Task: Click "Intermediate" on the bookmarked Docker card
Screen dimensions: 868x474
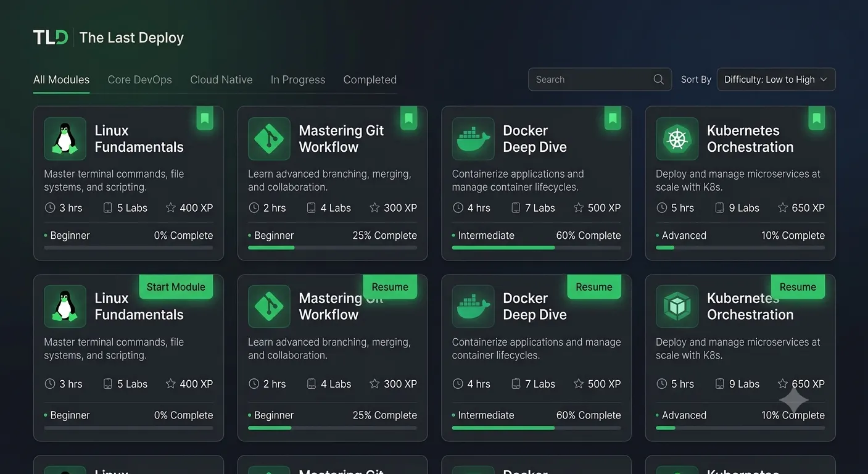Action: click(486, 236)
